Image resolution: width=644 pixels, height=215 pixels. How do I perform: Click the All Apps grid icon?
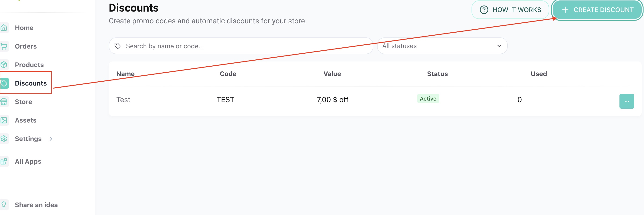4,161
